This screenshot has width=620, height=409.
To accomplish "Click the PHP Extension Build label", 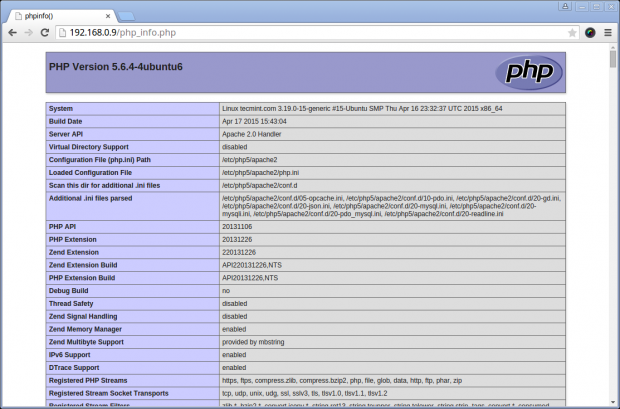I will (x=82, y=278).
